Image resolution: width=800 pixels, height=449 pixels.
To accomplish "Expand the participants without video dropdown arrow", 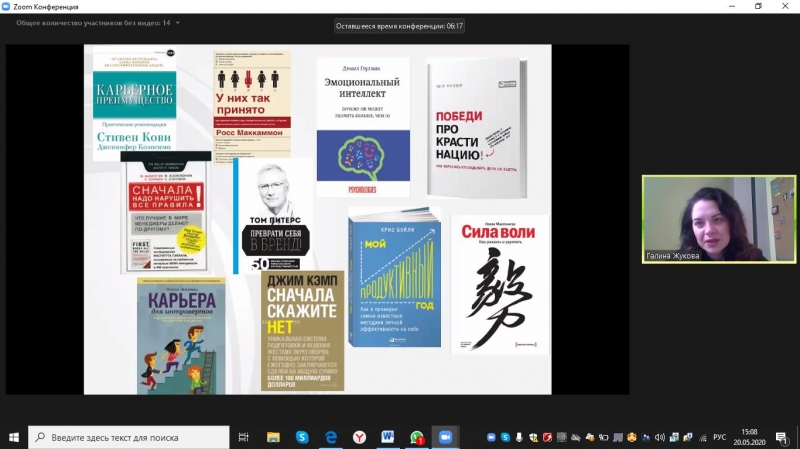I will pyautogui.click(x=178, y=23).
